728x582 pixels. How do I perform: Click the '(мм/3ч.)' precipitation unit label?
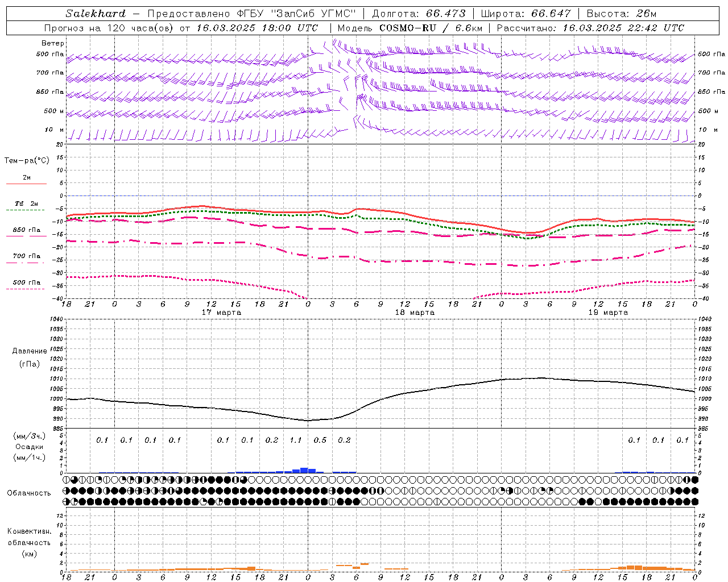[30, 436]
